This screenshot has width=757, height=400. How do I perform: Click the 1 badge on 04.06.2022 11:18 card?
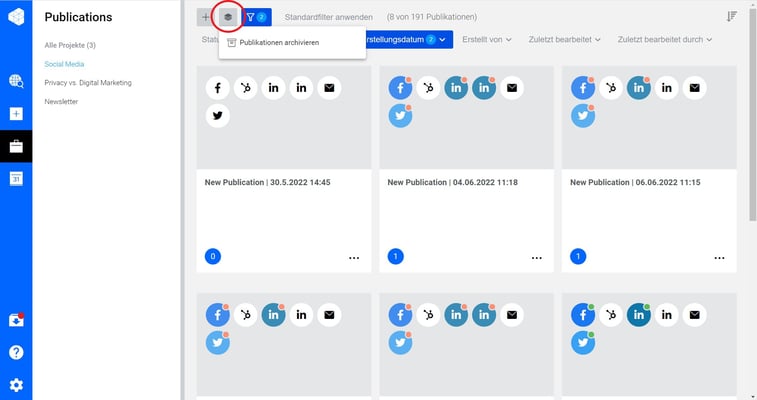tap(395, 256)
